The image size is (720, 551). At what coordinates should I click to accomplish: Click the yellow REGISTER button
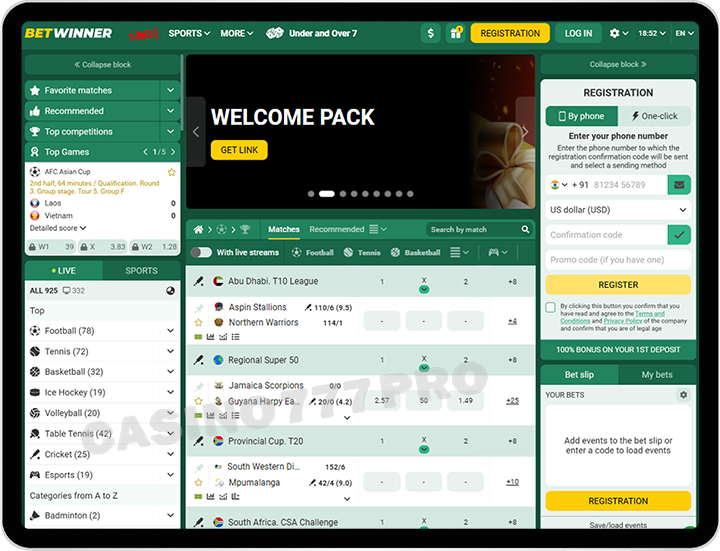(618, 285)
